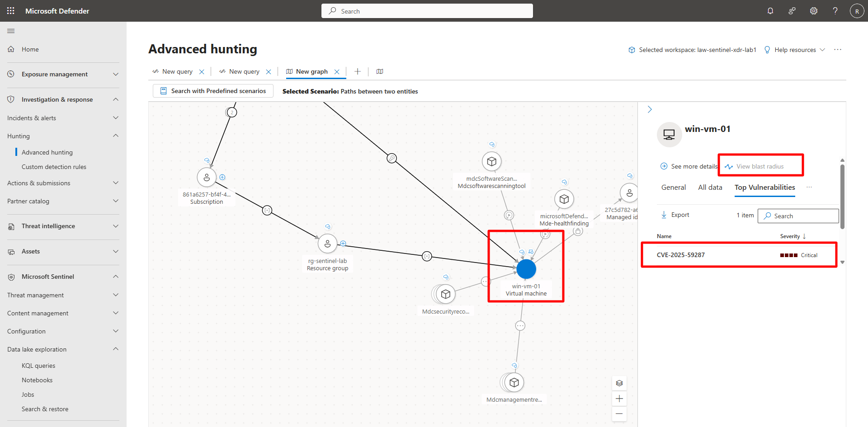Focus the vulnerabilities Search field
The width and height of the screenshot is (868, 427).
798,216
